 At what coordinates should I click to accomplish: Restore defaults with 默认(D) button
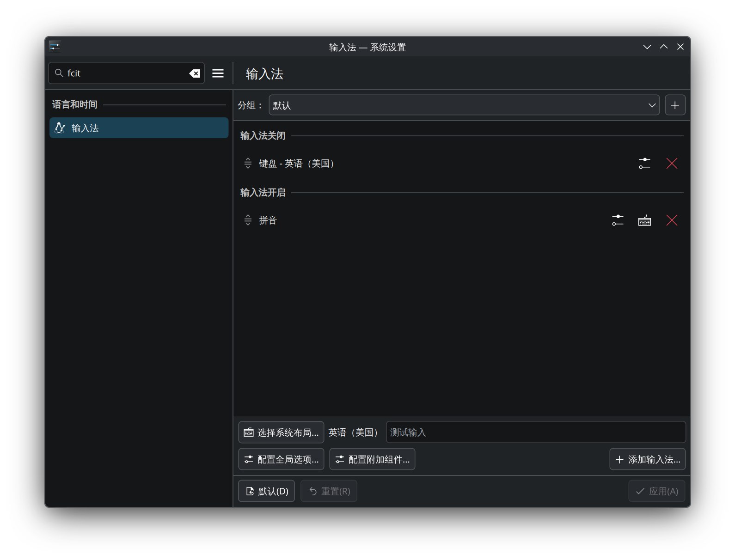pos(266,491)
